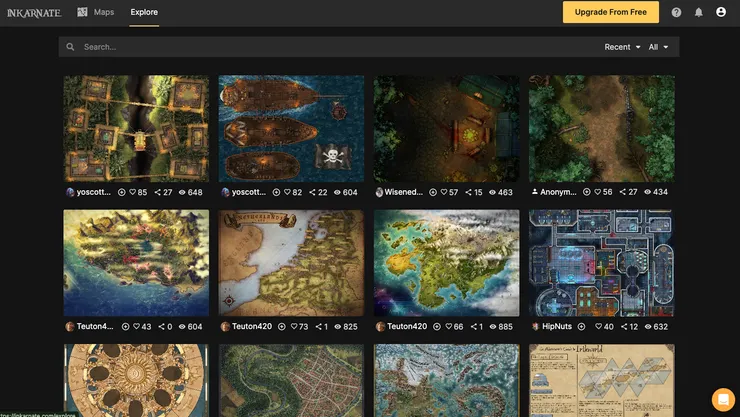Click the Anonym person avatar icon
The width and height of the screenshot is (740, 417).
coord(535,192)
